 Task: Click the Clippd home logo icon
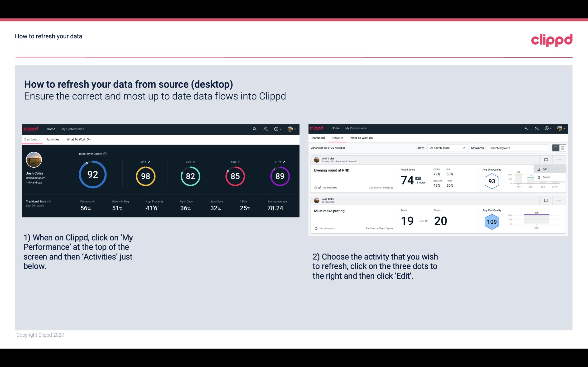[30, 128]
